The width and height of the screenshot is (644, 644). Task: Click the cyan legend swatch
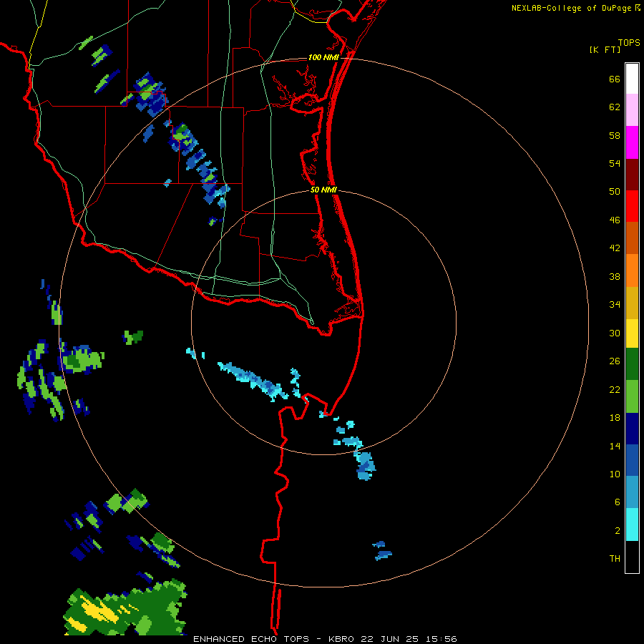click(632, 525)
